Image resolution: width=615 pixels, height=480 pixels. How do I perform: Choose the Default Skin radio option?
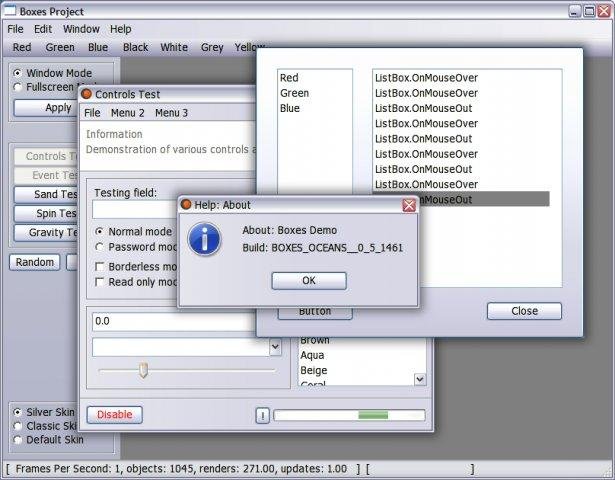17,440
